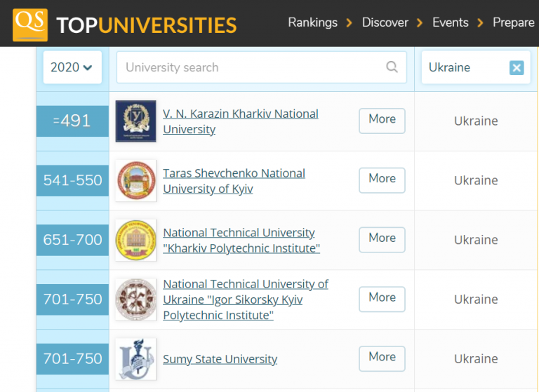Click More for V. N. Karazin Kharkiv University

[382, 121]
